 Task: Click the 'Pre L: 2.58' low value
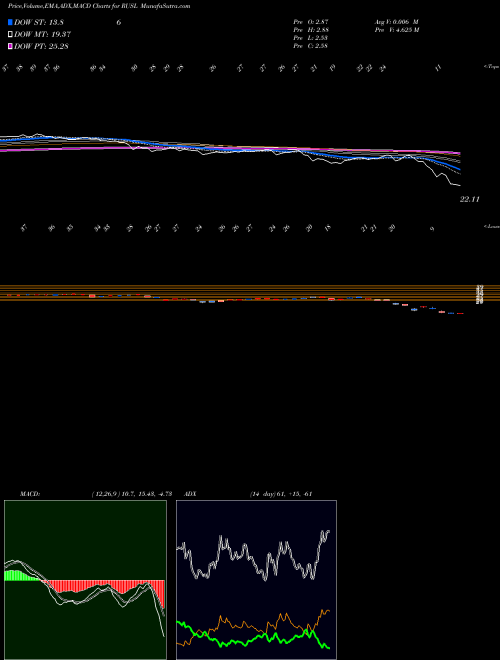click(311, 38)
